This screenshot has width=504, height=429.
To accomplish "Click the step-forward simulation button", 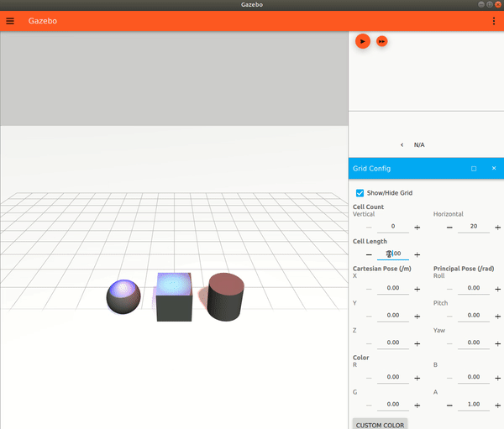I will pos(382,41).
